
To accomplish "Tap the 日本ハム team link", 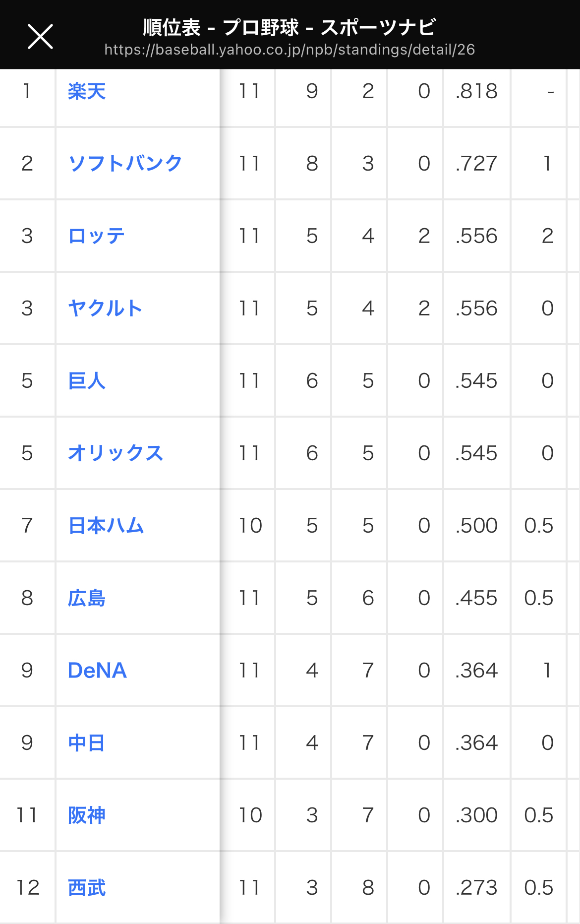I will click(x=106, y=525).
